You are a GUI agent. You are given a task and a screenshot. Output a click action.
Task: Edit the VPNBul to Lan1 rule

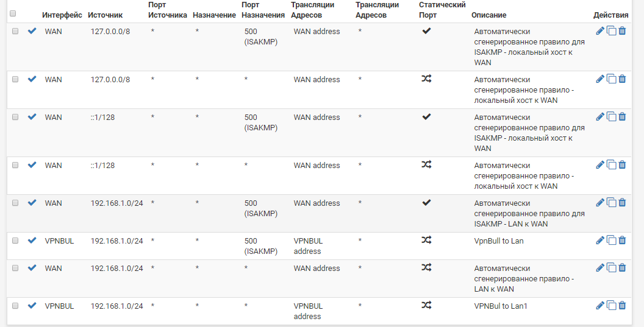pos(600,305)
